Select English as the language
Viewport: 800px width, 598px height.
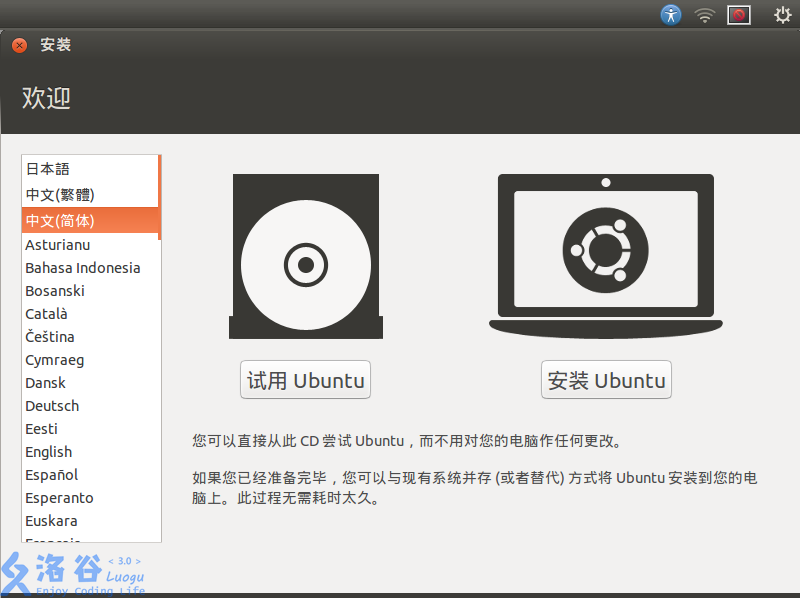point(90,452)
